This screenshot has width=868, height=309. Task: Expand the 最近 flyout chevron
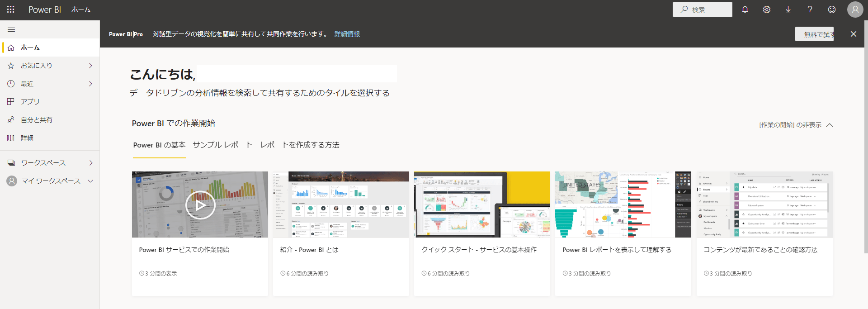coord(90,84)
